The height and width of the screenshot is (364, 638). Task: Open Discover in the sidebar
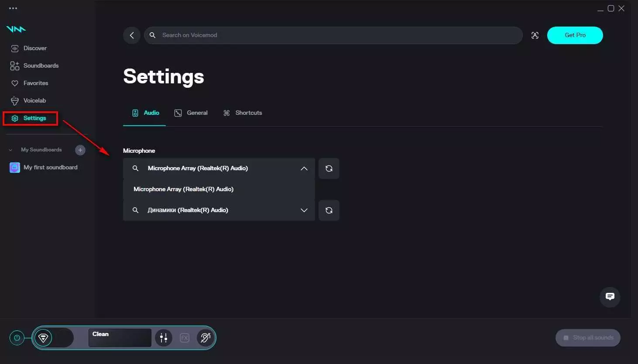coord(29,48)
